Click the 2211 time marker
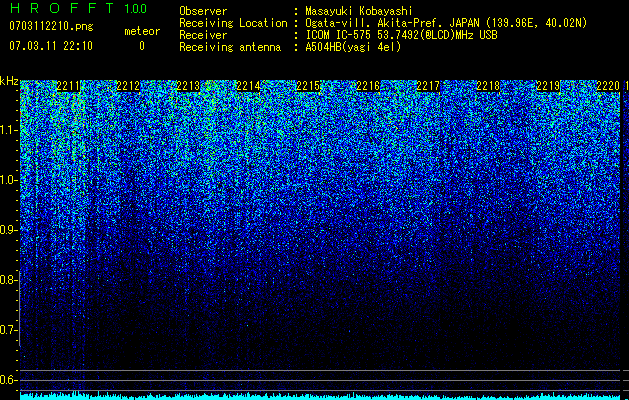The image size is (629, 400). pos(68,86)
